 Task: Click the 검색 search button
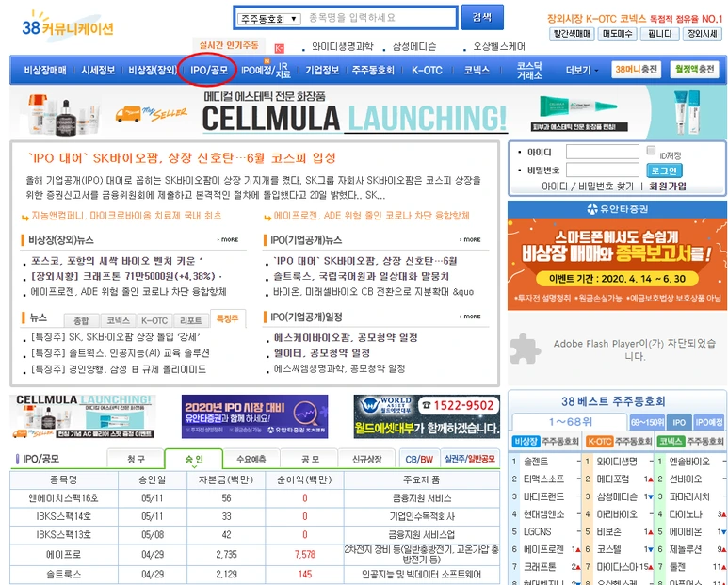482,17
